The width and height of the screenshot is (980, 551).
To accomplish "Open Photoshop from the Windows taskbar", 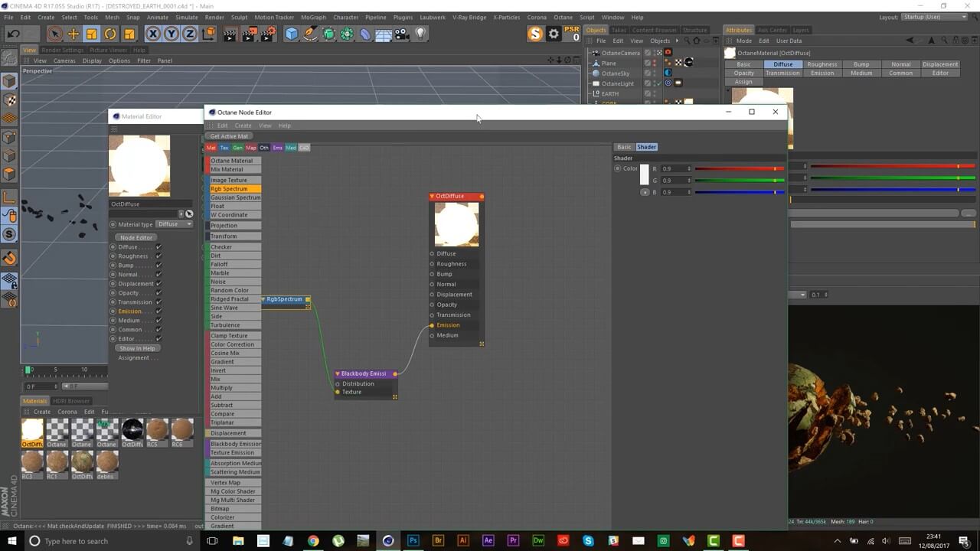I will [x=413, y=541].
